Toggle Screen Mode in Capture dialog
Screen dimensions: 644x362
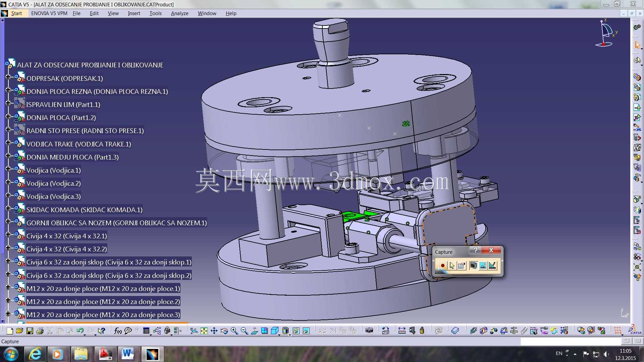point(473,265)
